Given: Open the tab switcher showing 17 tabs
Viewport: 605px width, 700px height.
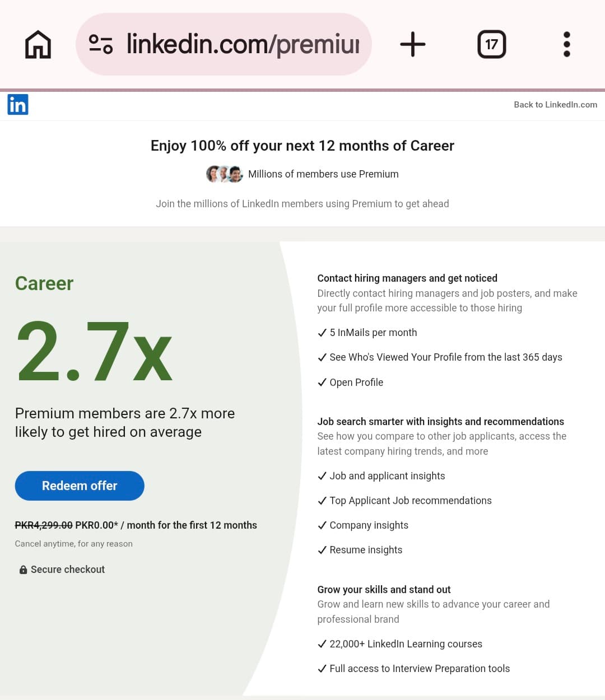Looking at the screenshot, I should [491, 44].
